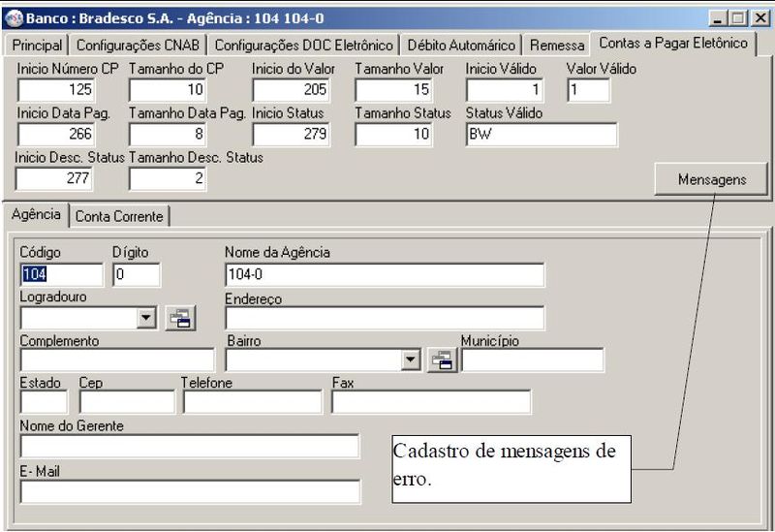Click the Endereço field

(x=385, y=318)
